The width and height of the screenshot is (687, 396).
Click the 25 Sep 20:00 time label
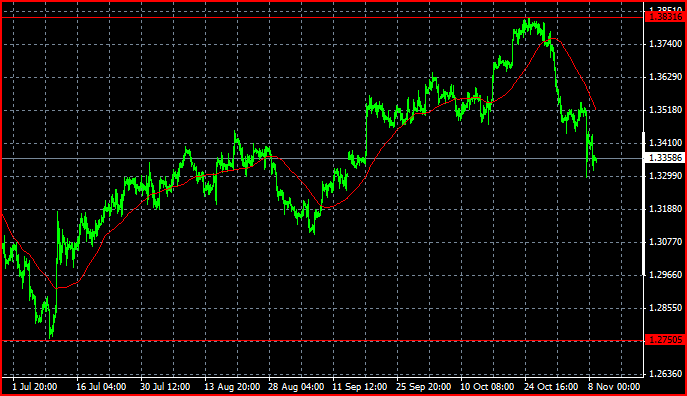424,387
